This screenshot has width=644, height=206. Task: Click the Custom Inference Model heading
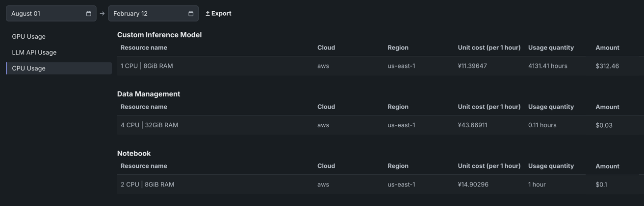coord(159,35)
